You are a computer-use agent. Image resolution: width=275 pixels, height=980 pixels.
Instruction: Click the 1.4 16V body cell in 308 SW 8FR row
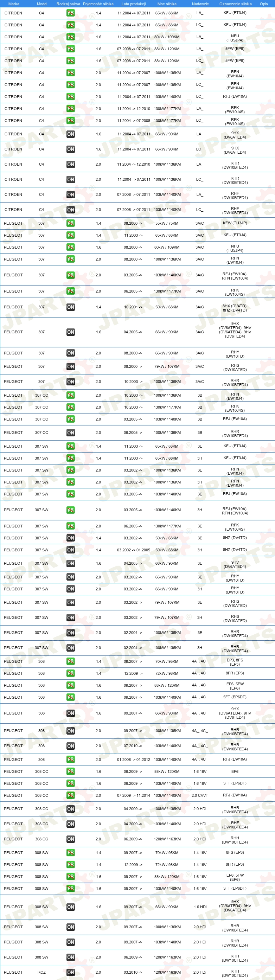[200, 865]
